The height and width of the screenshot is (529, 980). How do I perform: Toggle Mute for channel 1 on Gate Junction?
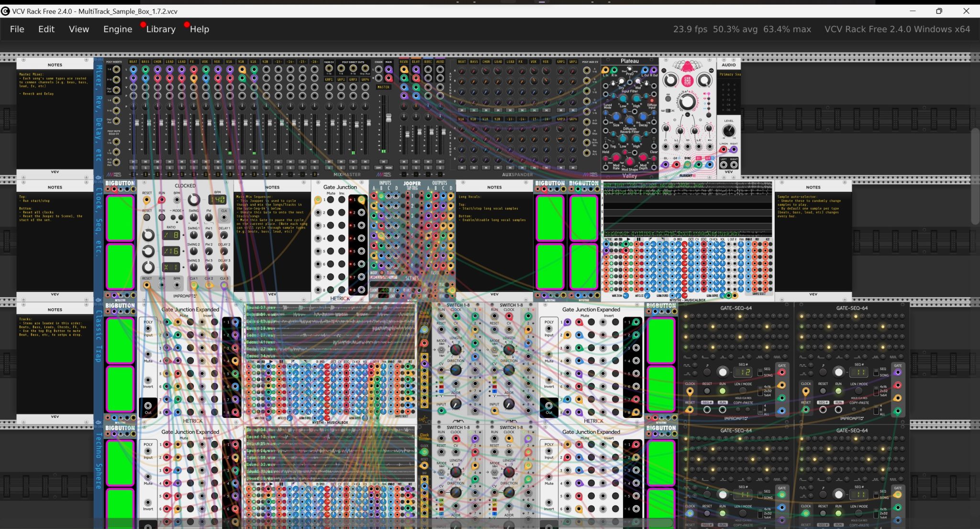coord(330,200)
